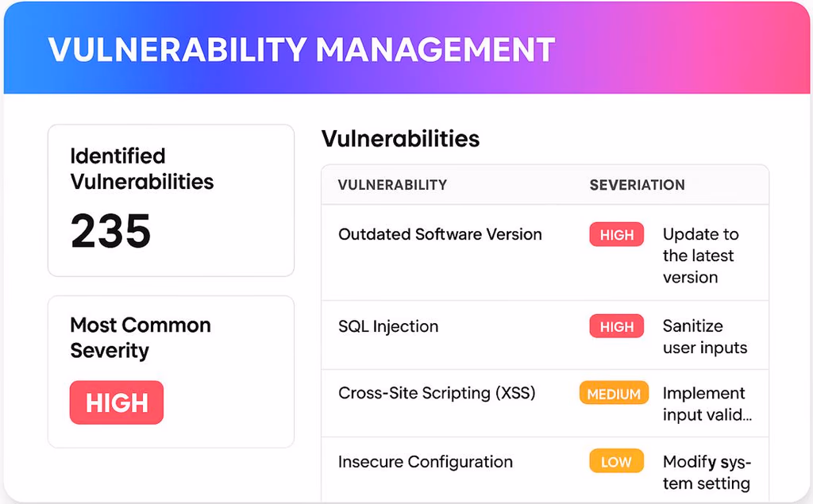Viewport: 813px width, 504px height.
Task: Select the Most Common Severity label
Action: tap(141, 337)
